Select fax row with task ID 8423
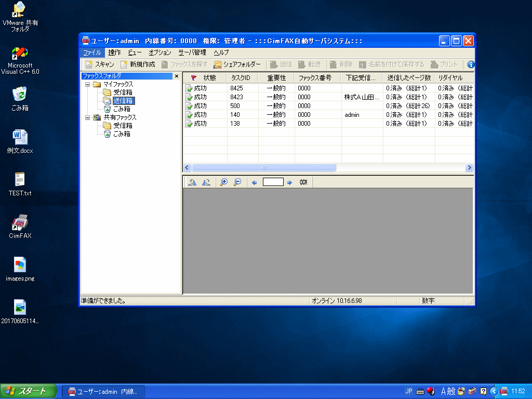This screenshot has width=532, height=399. click(x=328, y=97)
